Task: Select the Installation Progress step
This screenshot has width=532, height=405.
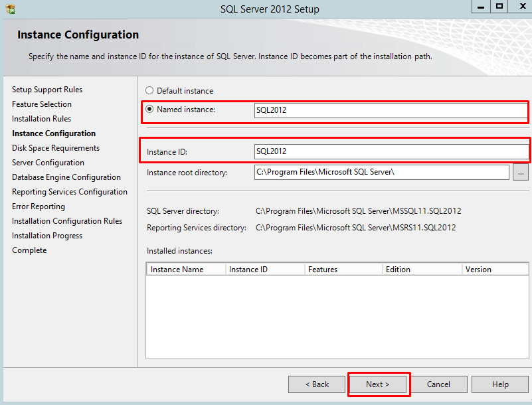Action: click(46, 236)
